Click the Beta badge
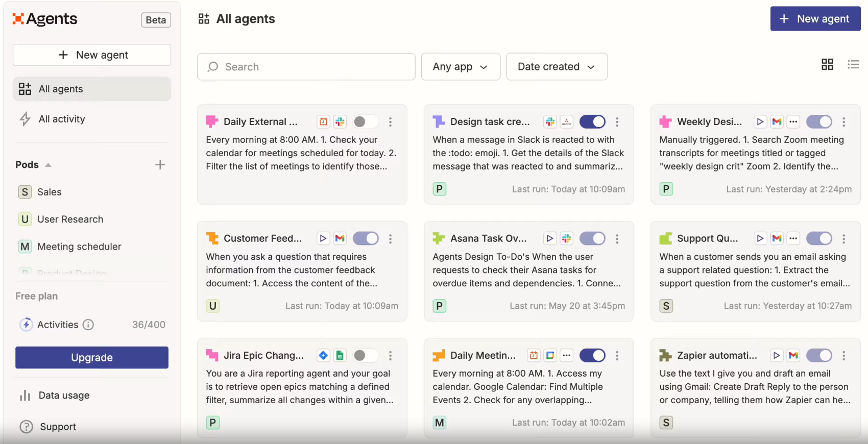The height and width of the screenshot is (444, 868). point(156,20)
